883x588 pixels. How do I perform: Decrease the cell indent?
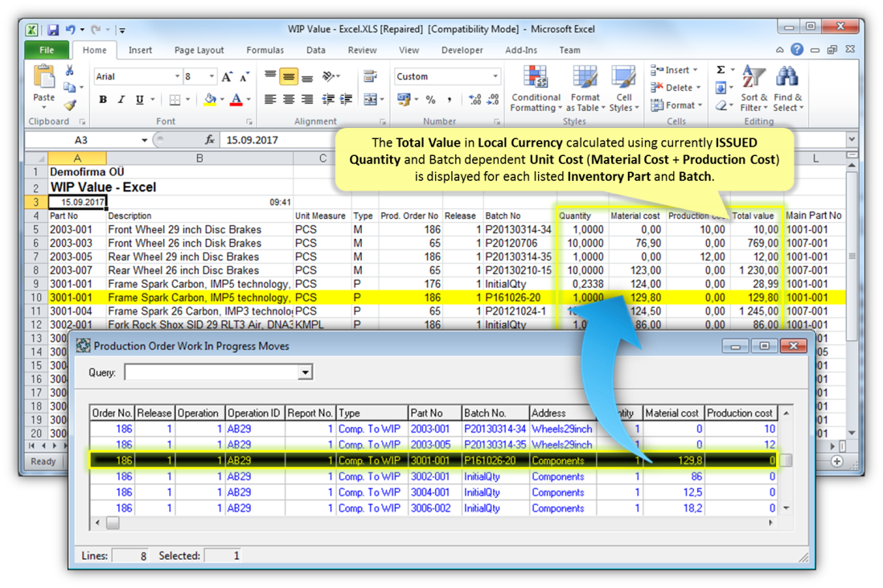328,100
